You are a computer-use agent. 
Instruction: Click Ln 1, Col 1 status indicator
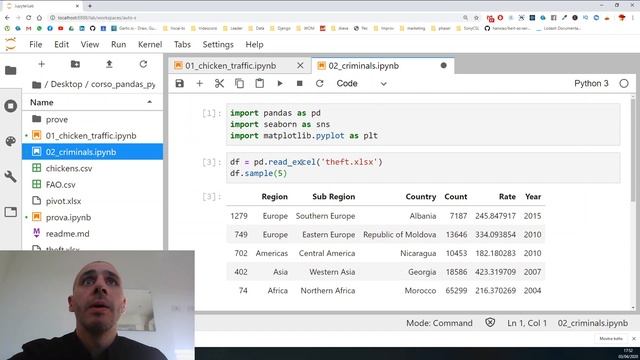tap(527, 323)
